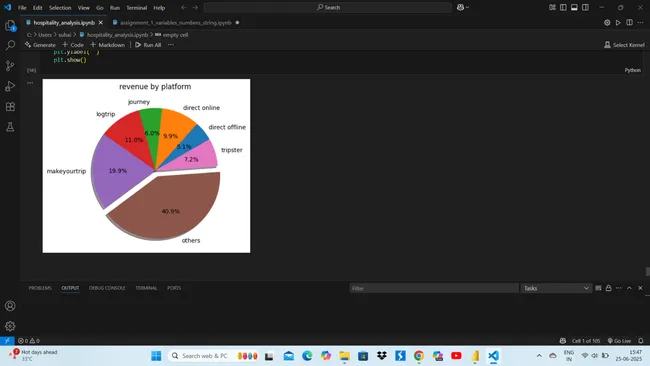The image size is (650, 366).
Task: Click Select Kernel
Action: tap(624, 45)
